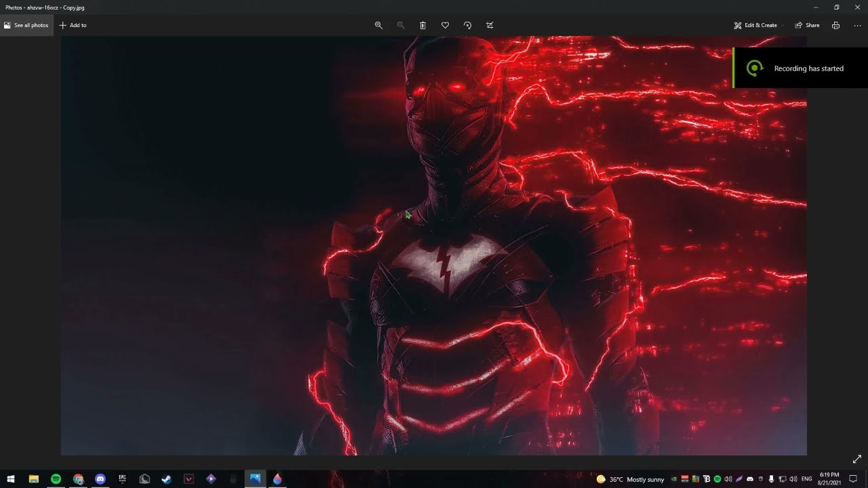Open clock and calendar at 6:19 PM
This screenshot has width=868, height=488.
pos(829,479)
